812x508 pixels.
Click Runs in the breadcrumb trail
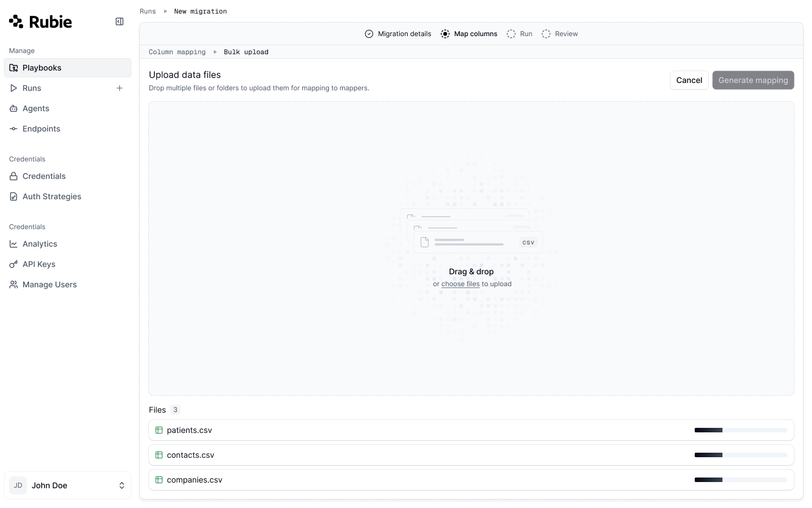(148, 11)
